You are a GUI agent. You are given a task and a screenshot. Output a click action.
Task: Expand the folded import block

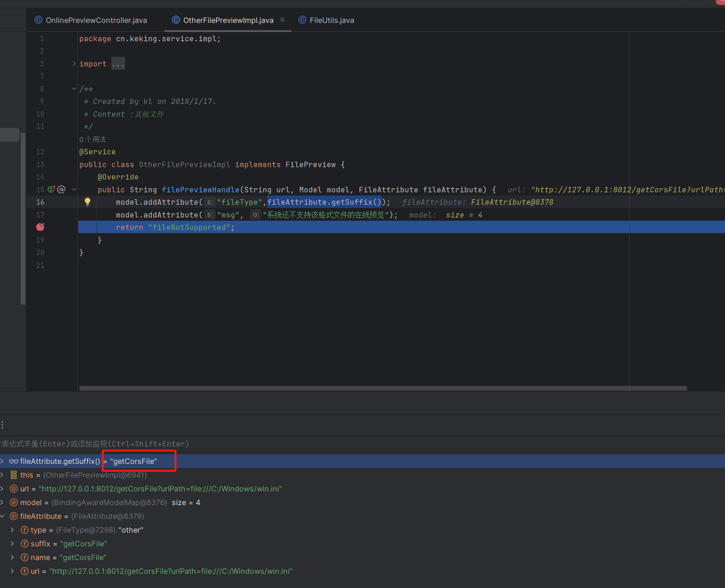pyautogui.click(x=74, y=64)
